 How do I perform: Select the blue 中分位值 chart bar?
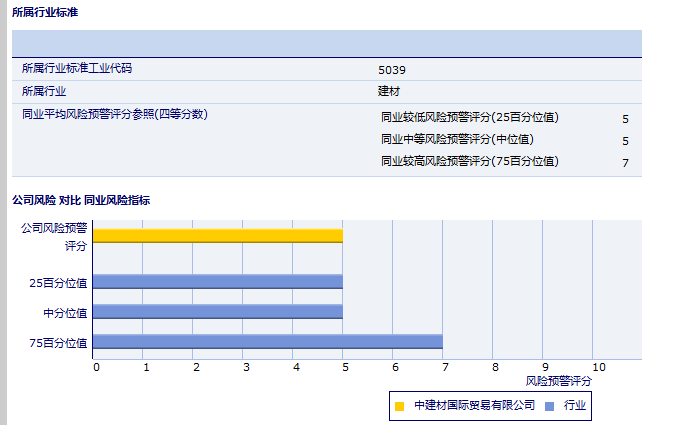218,312
